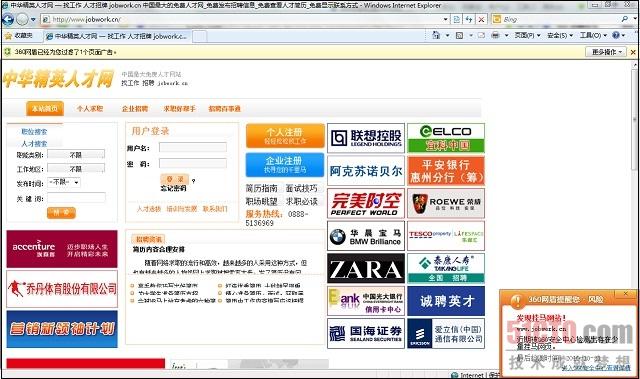Dismiss the 360 ad-filter notification bar

tap(633, 52)
